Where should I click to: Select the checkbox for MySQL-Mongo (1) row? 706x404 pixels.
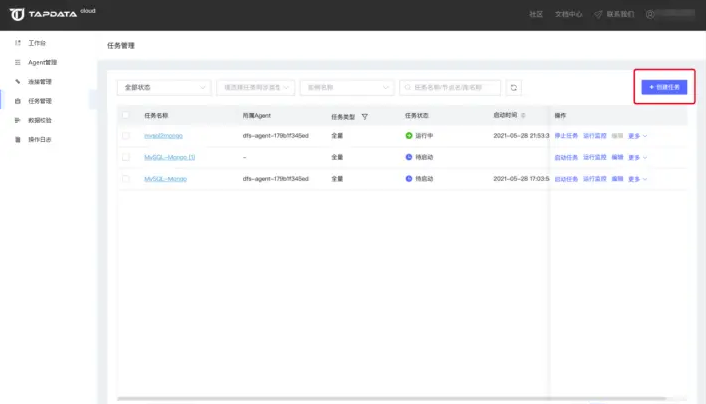pos(125,157)
